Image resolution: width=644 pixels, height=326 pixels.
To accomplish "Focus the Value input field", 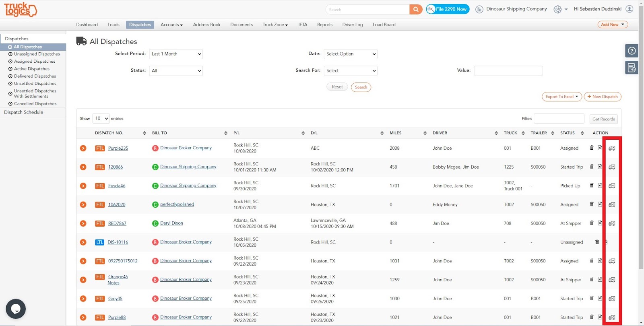I will tap(508, 71).
